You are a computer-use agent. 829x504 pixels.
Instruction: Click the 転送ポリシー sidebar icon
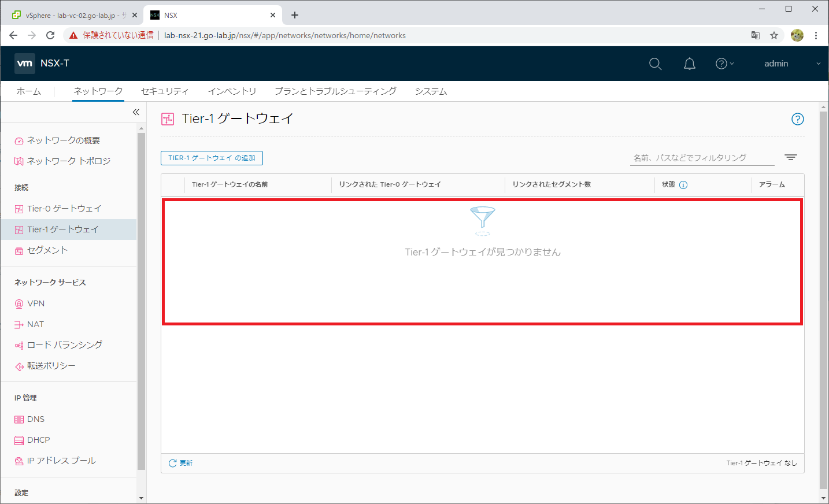[x=19, y=366]
